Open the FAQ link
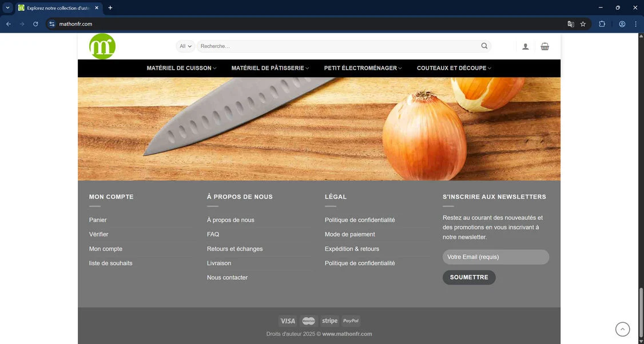The height and width of the screenshot is (344, 644). tap(213, 234)
